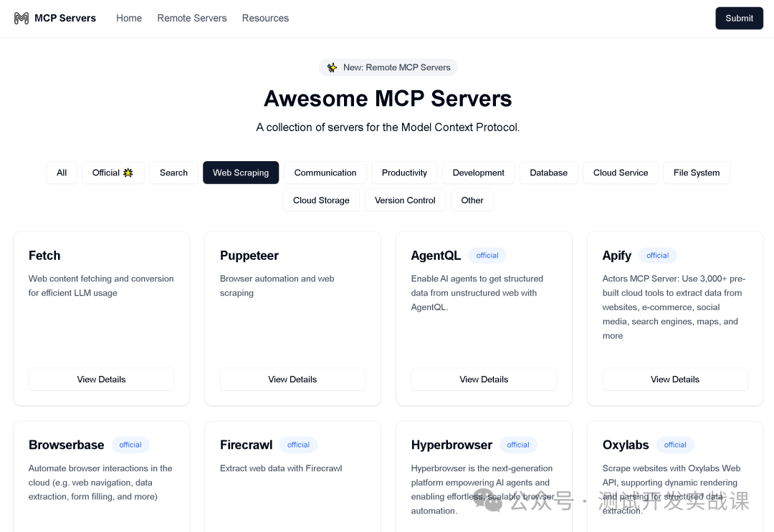This screenshot has width=774, height=532.
Task: View Details for AgentQL server
Action: tap(484, 379)
